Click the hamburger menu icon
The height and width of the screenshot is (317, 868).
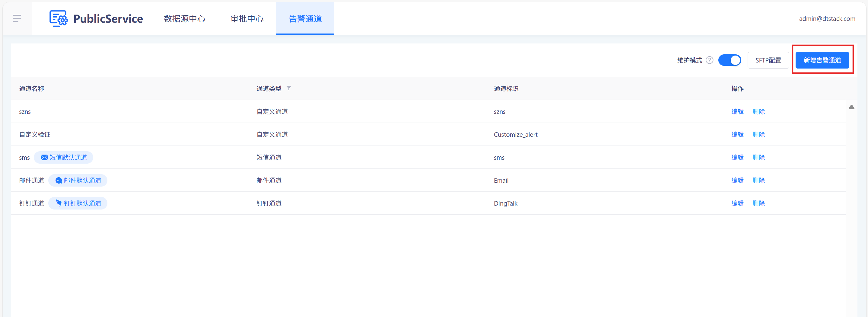coord(17,18)
